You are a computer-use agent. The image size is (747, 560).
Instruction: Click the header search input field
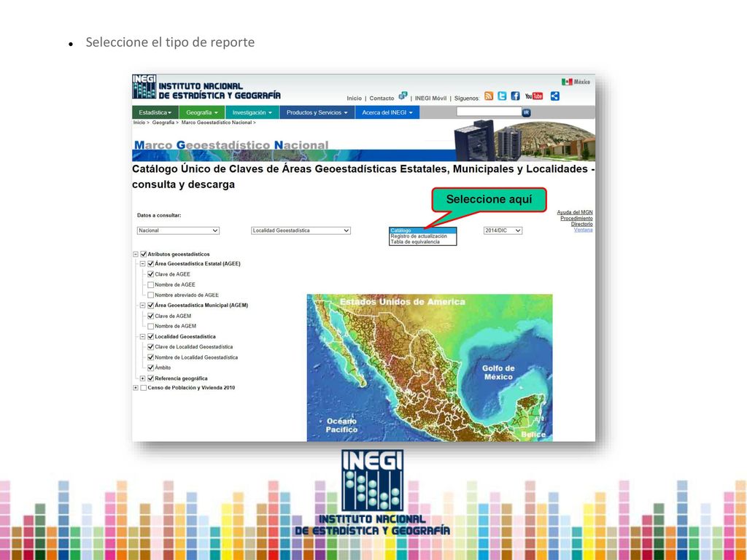489,112
